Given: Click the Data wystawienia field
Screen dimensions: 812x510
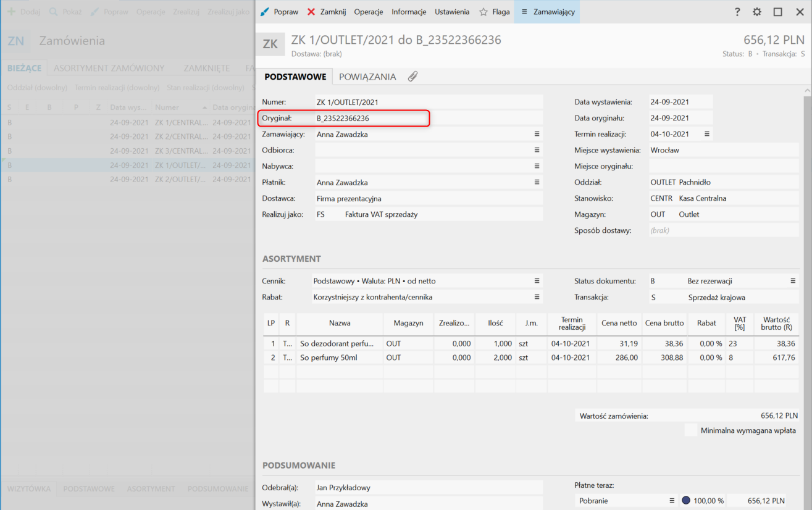Looking at the screenshot, I should (x=680, y=102).
